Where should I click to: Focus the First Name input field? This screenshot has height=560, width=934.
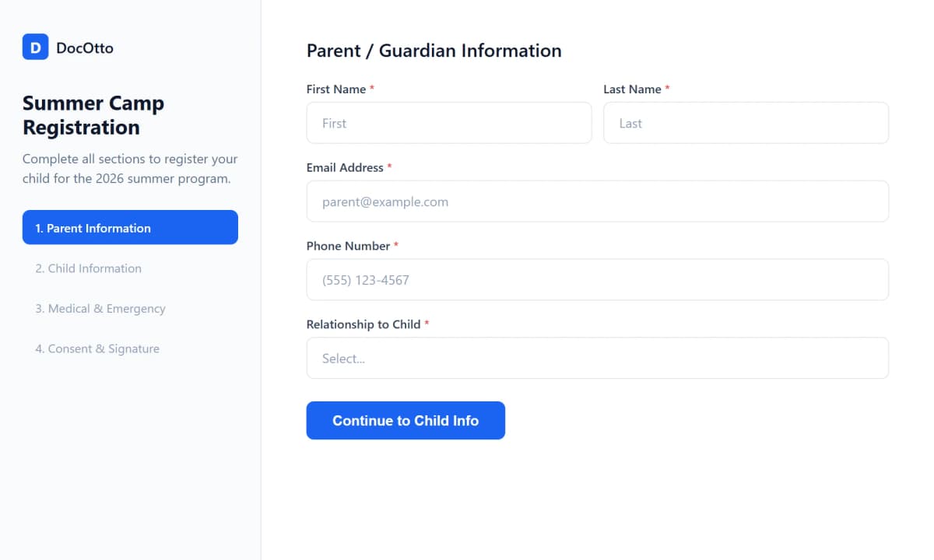point(449,123)
